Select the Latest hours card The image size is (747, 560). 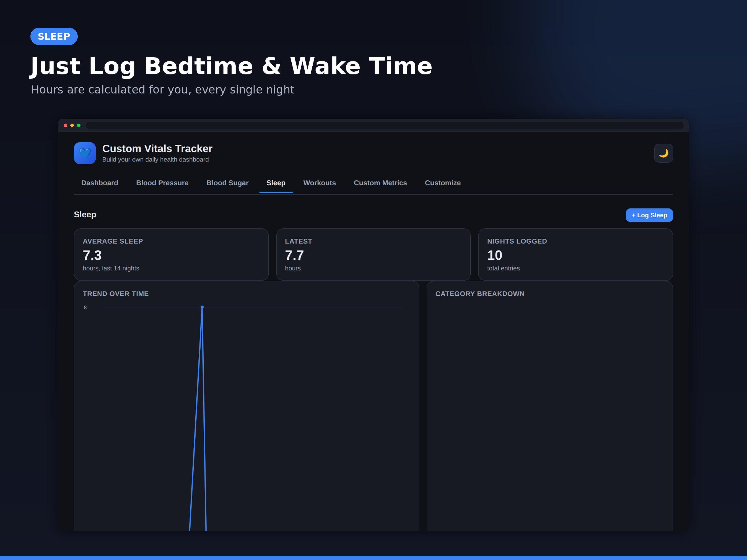click(373, 254)
